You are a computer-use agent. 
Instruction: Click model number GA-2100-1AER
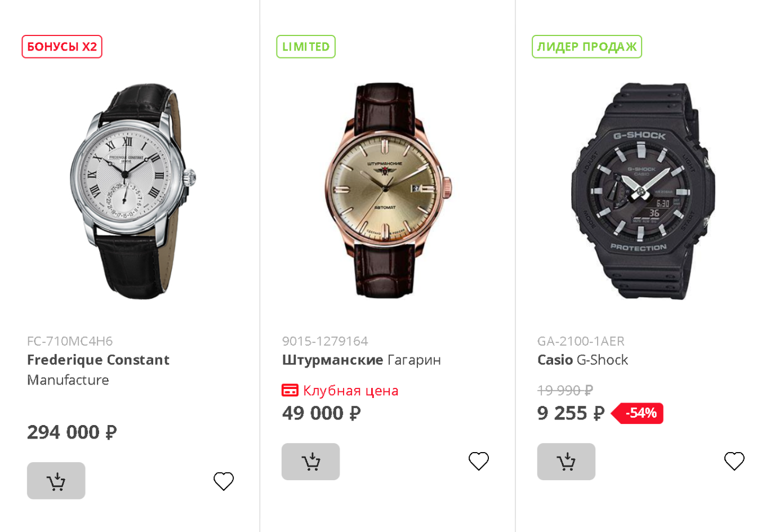tap(581, 341)
